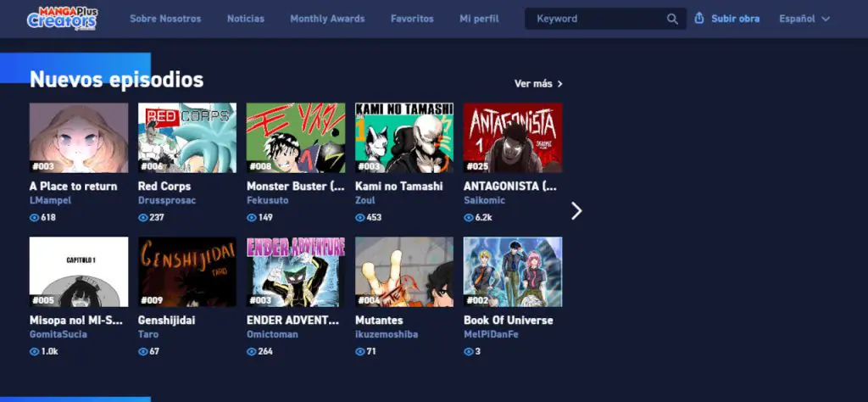Viewport: 868px width, 402px height.
Task: Click the Subir obra button
Action: coord(735,19)
